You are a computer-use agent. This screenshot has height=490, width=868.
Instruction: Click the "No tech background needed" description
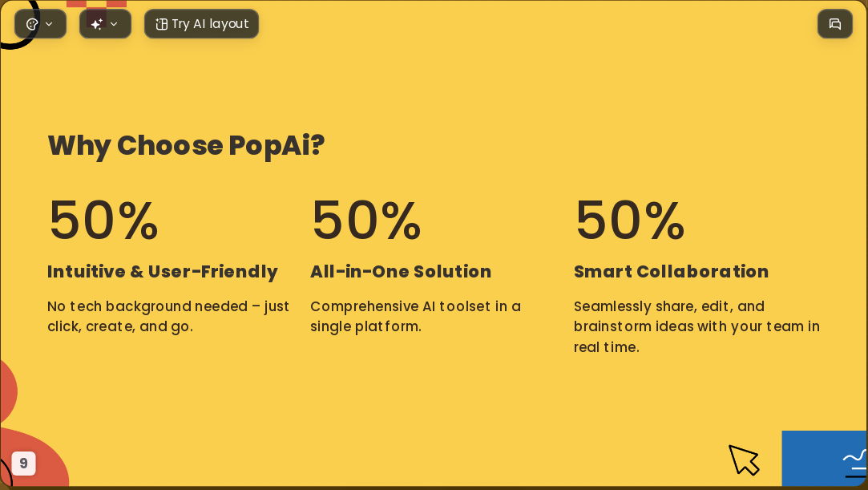click(x=168, y=316)
